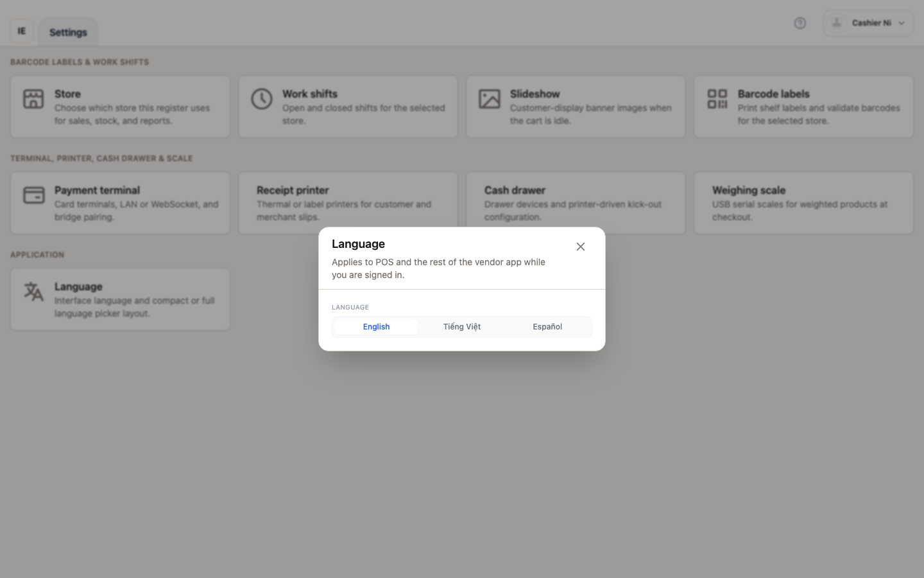Click 'TERMINAL, PRINTER, CASH DRAWER & SCALE' heading
The height and width of the screenshot is (578, 924).
pos(101,159)
